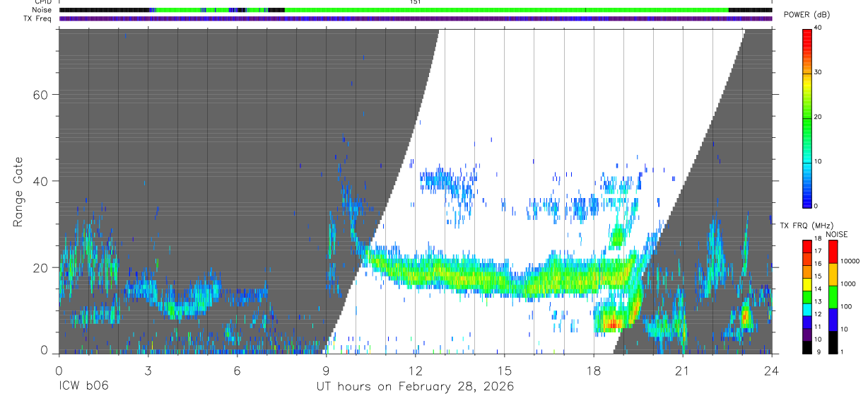Click the '3' hour tick on time axis
This screenshot has width=868, height=401.
click(148, 370)
